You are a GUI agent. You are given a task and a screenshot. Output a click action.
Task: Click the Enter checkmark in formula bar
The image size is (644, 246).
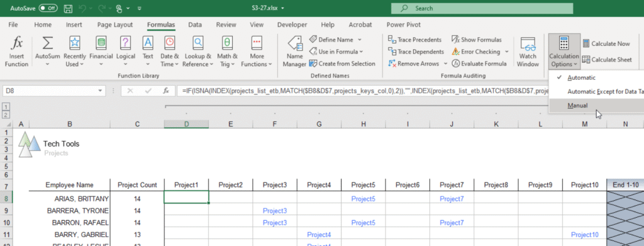(148, 91)
